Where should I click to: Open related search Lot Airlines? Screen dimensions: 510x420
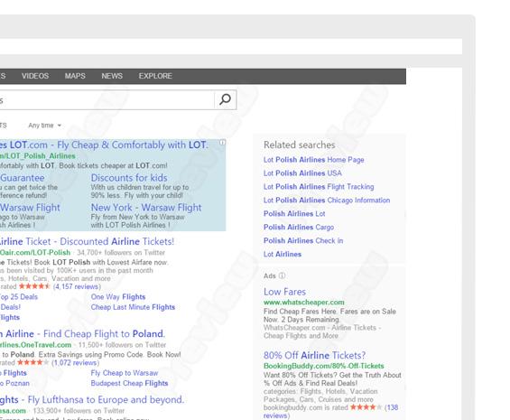click(283, 255)
